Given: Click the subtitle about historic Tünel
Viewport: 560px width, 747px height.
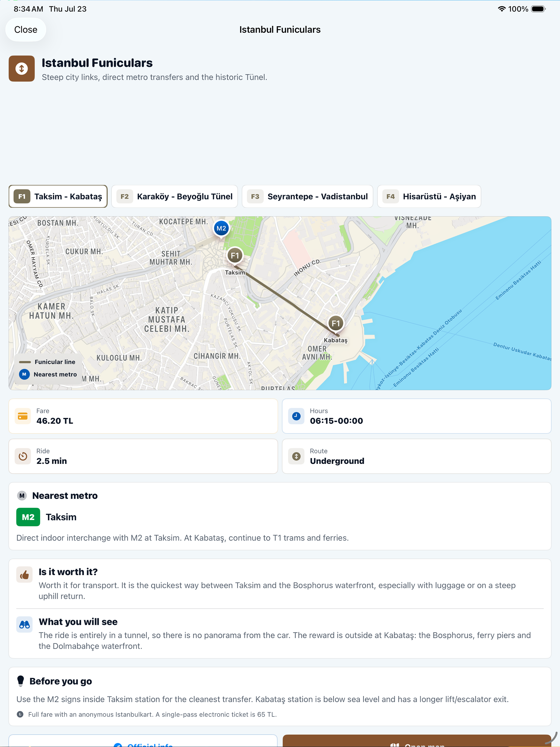Looking at the screenshot, I should [154, 77].
